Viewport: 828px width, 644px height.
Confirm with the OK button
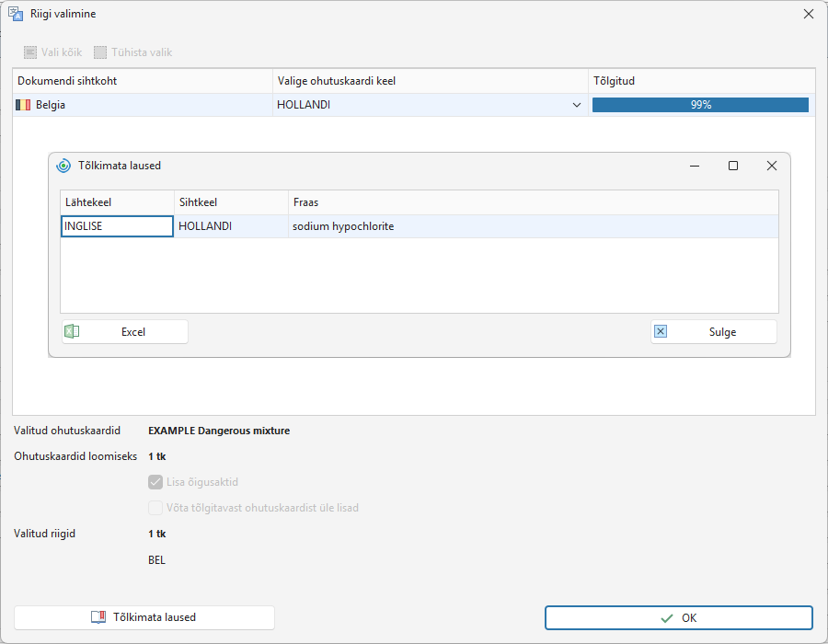click(679, 618)
